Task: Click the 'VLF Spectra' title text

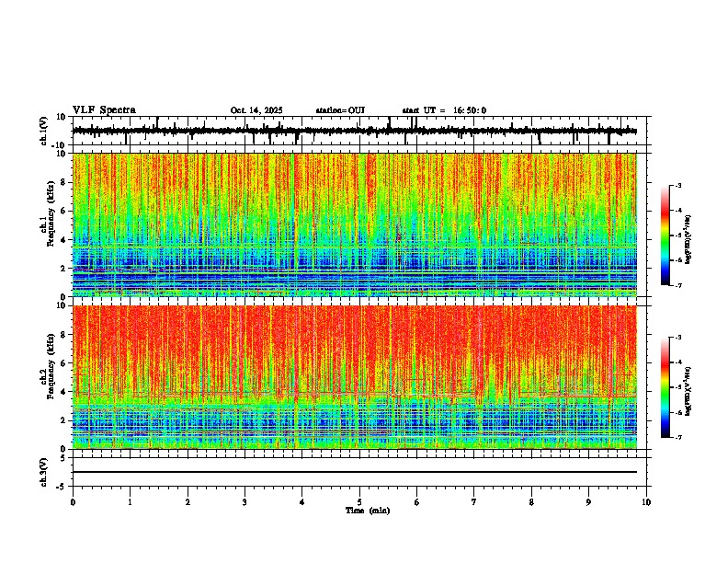Action: [104, 110]
